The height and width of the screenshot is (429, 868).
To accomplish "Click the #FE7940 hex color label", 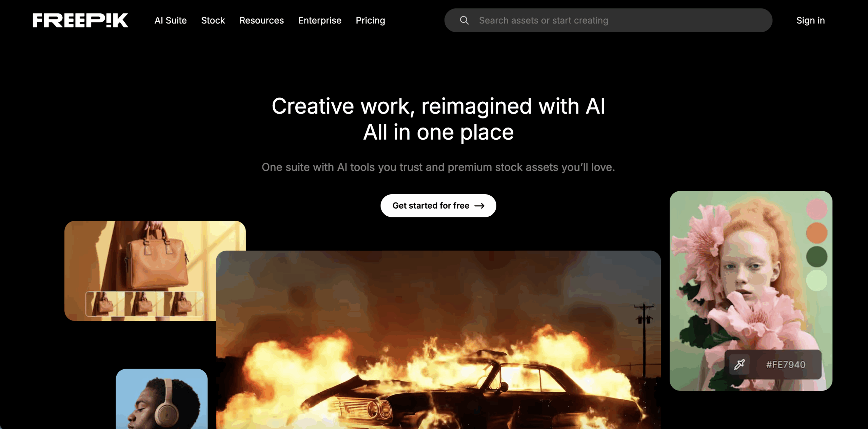I will tap(786, 365).
